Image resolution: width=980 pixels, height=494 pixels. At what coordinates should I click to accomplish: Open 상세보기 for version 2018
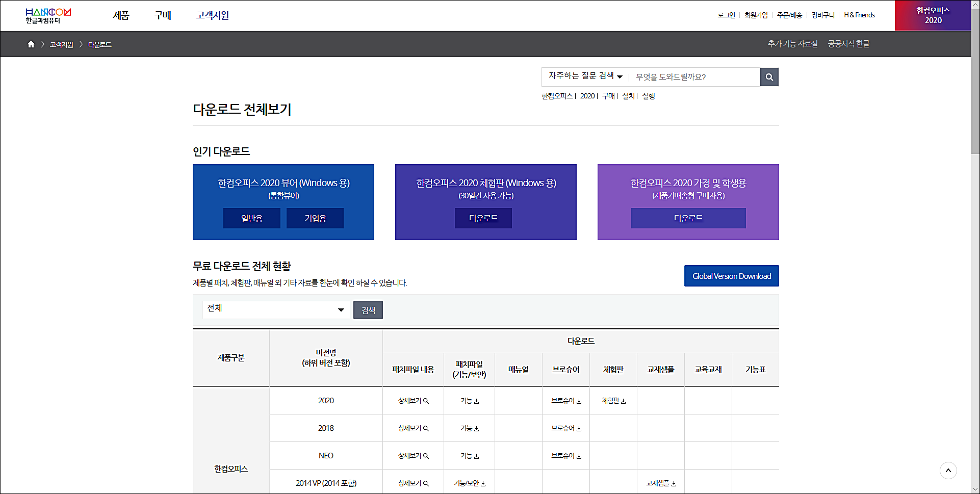[413, 428]
